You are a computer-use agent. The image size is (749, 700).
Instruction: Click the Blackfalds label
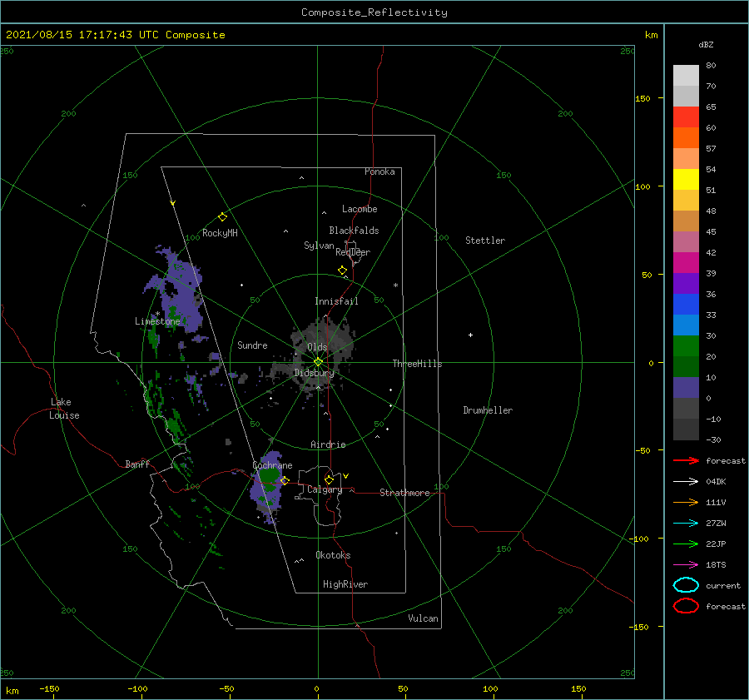[354, 231]
